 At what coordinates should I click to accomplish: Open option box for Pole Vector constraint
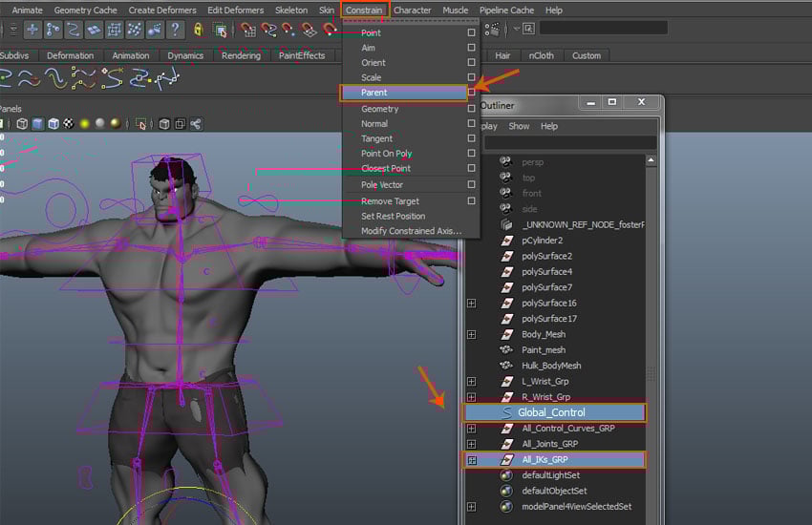click(x=472, y=184)
